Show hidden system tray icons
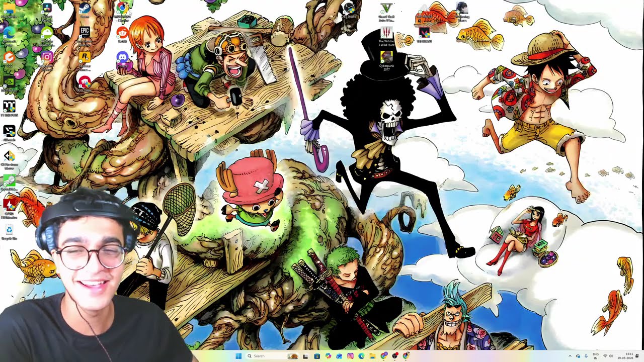Viewport: 644px width, 362px height. pos(570,356)
